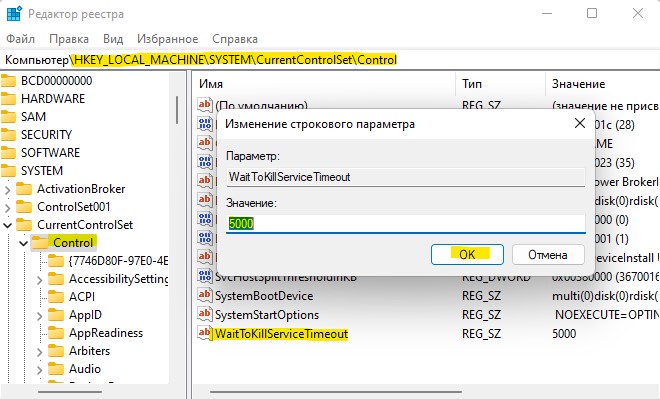Click the Параметр name field in dialog
The height and width of the screenshot is (399, 660).
pyautogui.click(x=406, y=177)
